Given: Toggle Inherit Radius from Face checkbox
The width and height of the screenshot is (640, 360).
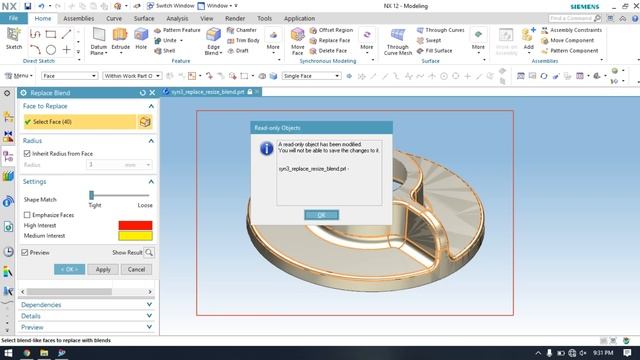Looking at the screenshot, I should point(27,153).
